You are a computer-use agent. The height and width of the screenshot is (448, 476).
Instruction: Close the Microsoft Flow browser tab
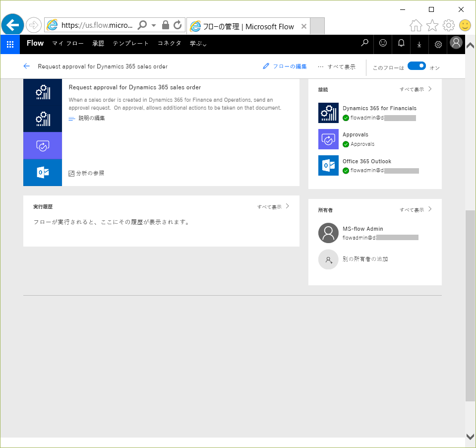click(303, 26)
